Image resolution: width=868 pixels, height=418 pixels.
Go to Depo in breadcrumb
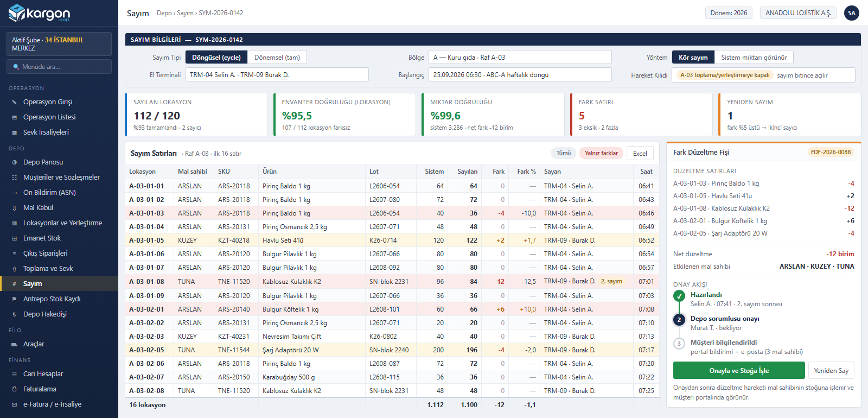click(x=164, y=13)
